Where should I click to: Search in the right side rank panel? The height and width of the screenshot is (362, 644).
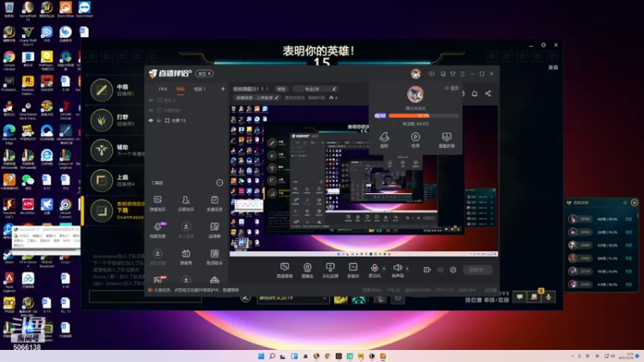[x=625, y=203]
